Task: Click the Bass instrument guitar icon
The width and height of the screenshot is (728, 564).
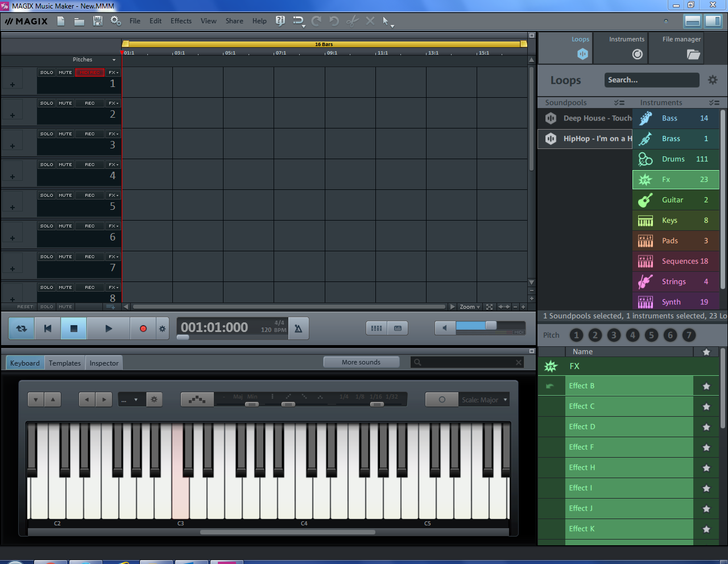Action: coord(646,118)
